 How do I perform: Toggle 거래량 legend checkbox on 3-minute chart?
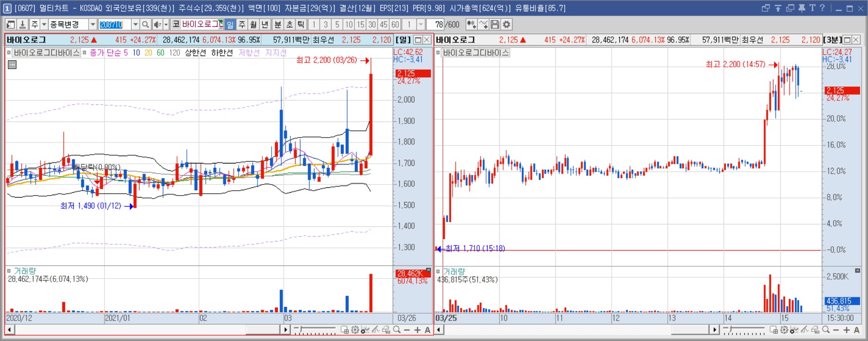click(x=438, y=271)
